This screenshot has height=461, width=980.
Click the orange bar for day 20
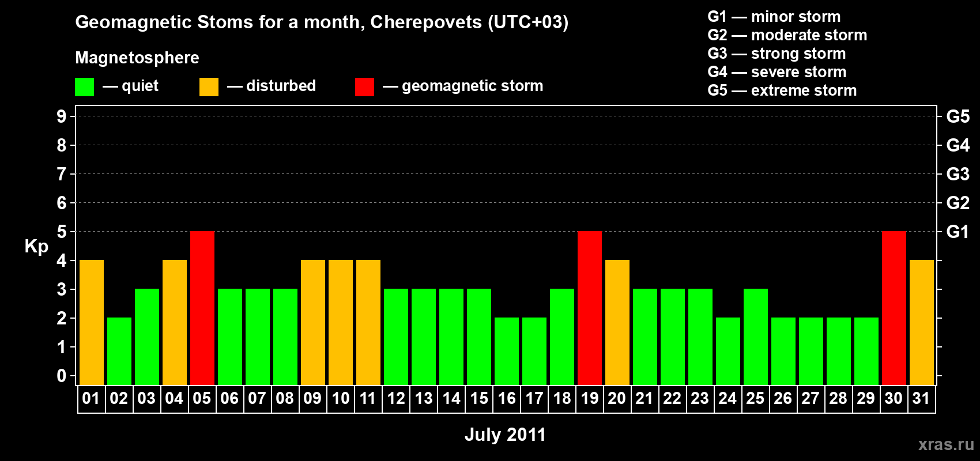click(617, 322)
